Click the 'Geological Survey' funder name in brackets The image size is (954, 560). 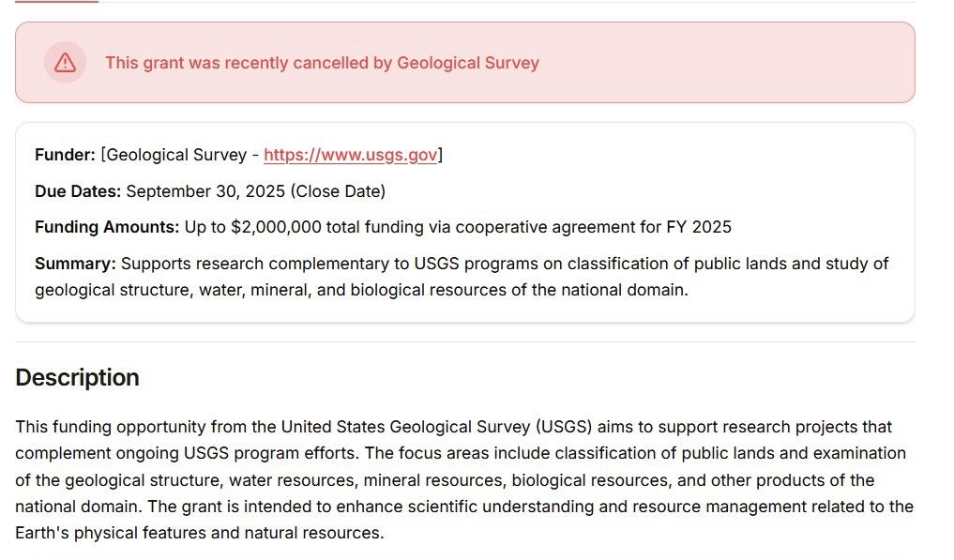[176, 155]
